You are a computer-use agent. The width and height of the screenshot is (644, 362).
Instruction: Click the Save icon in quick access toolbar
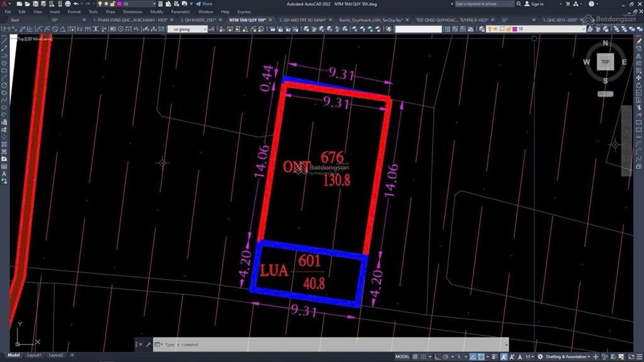coord(35,4)
